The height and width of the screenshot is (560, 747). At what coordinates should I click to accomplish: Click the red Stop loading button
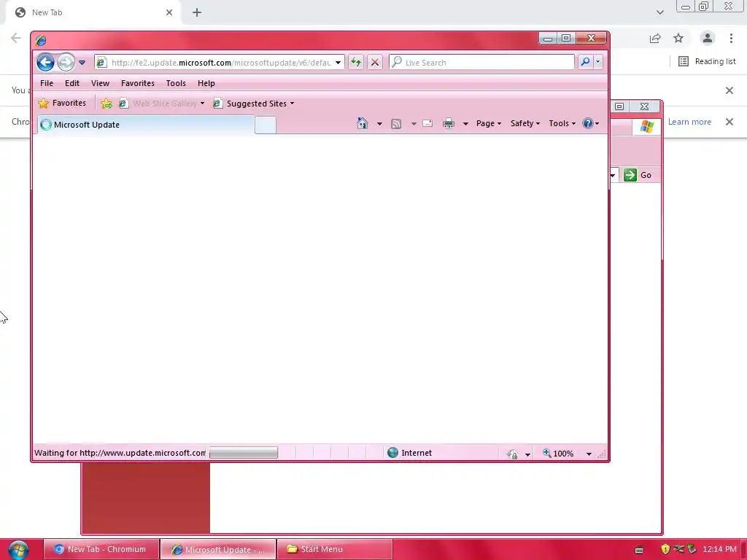click(375, 63)
